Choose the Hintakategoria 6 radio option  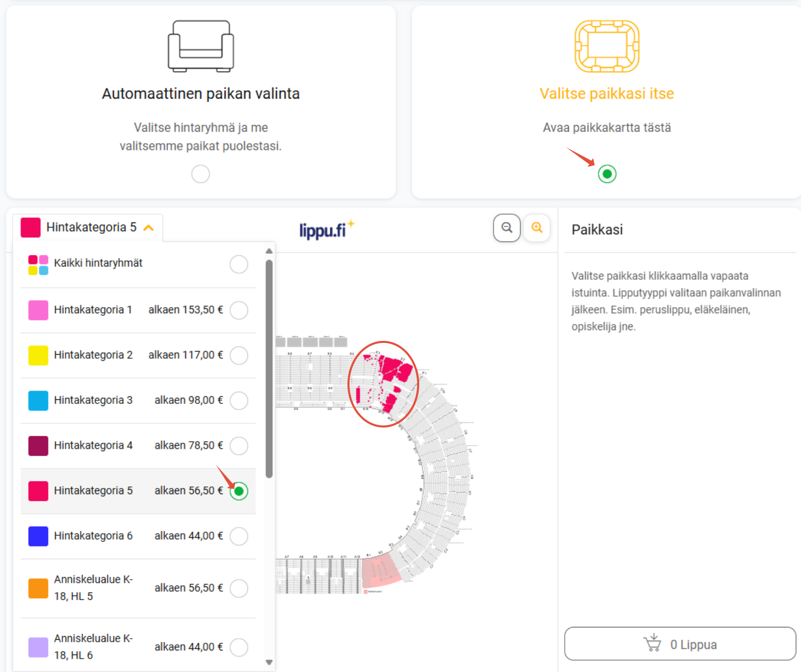tap(239, 536)
